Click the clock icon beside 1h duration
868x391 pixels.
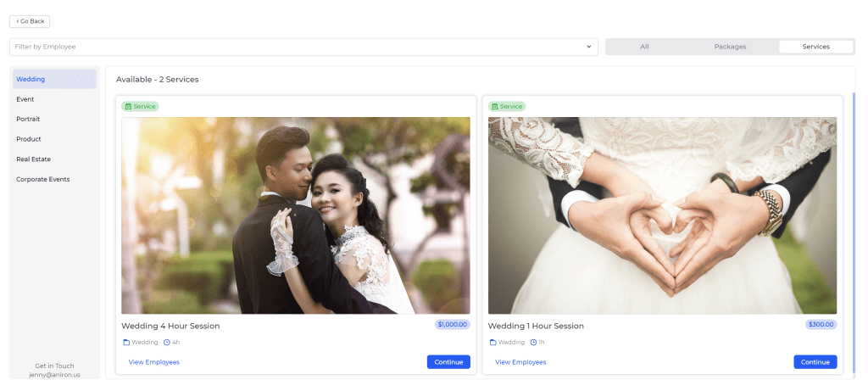(534, 343)
